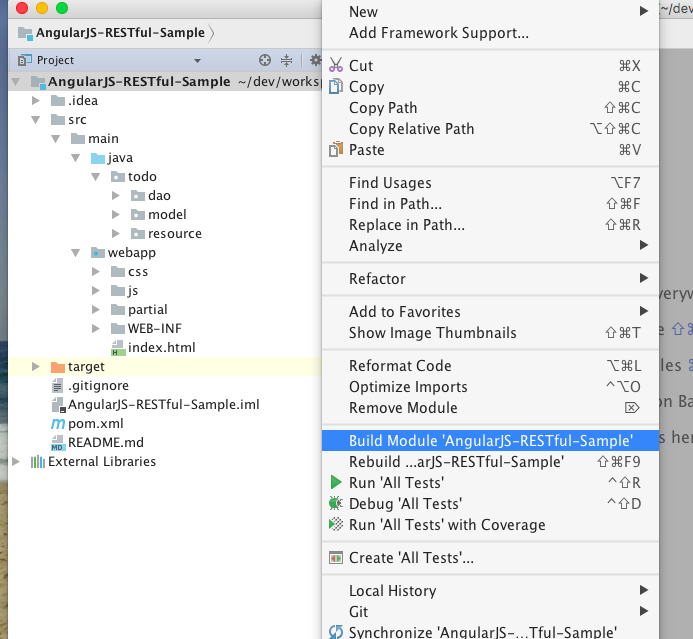Expand the WEB-INF folder
The height and width of the screenshot is (639, 693).
[95, 329]
